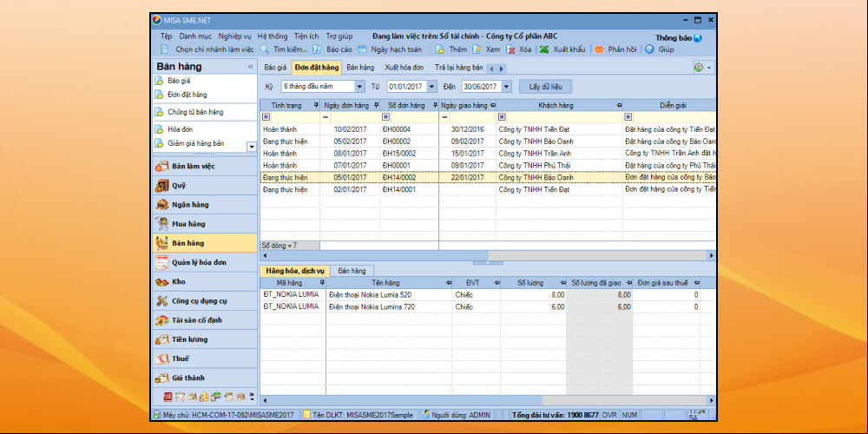Open the Kỳ period dropdown
This screenshot has width=868, height=434.
[360, 87]
